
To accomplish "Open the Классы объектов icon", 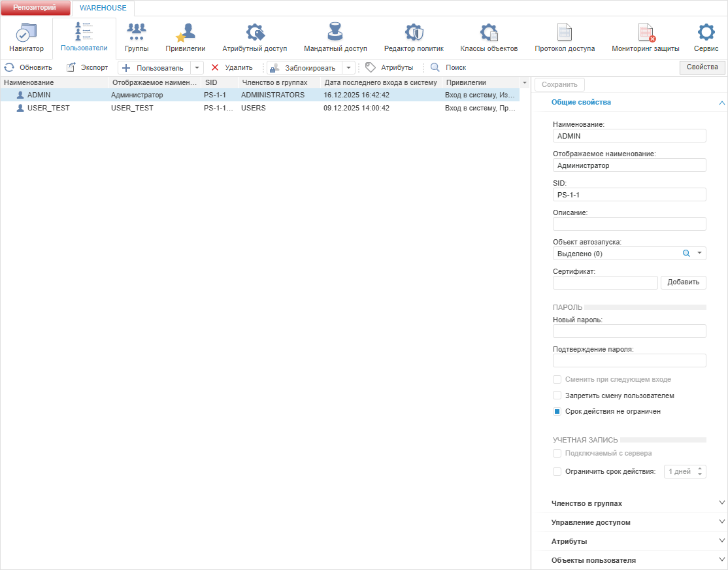I will pyautogui.click(x=489, y=32).
